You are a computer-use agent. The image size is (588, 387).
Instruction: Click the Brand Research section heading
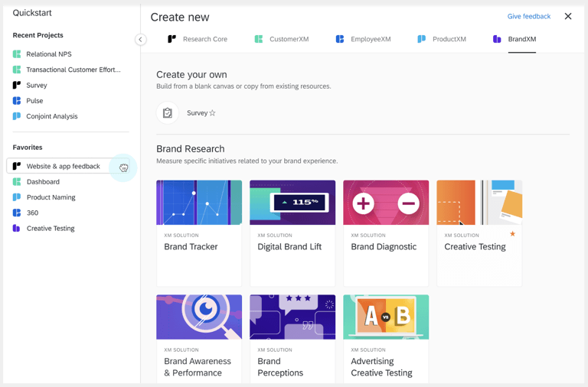(x=191, y=148)
